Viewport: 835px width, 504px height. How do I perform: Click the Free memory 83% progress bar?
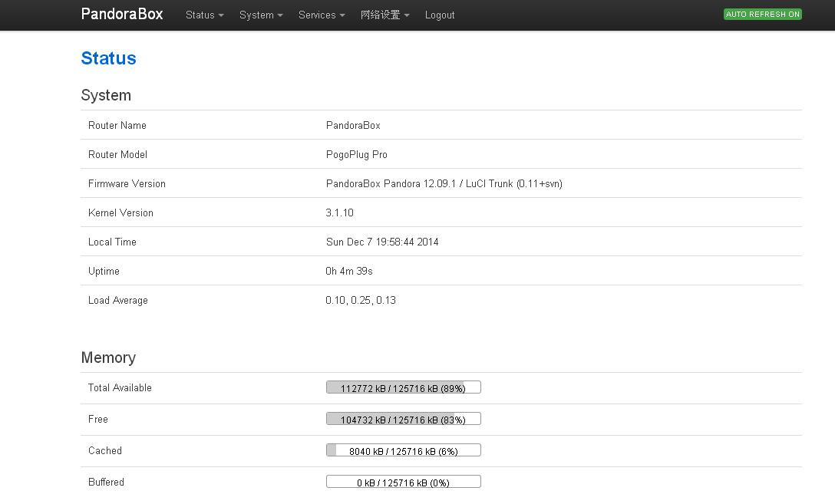[404, 419]
